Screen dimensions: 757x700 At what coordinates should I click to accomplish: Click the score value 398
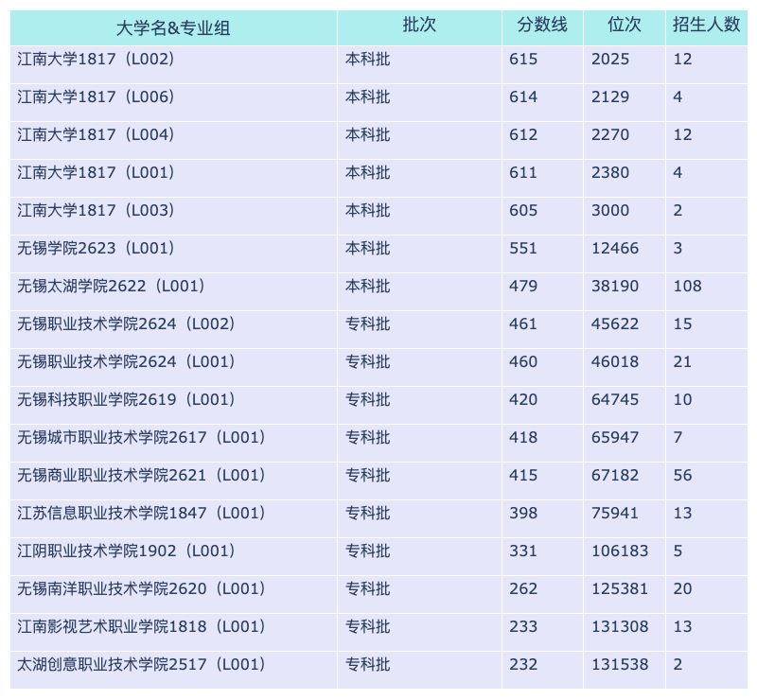point(523,513)
